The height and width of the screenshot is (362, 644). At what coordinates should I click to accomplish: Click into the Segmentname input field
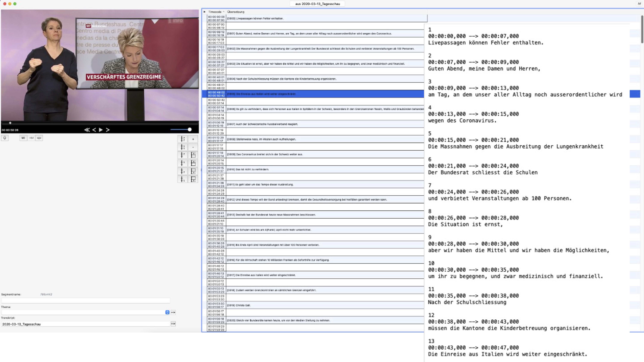86,301
